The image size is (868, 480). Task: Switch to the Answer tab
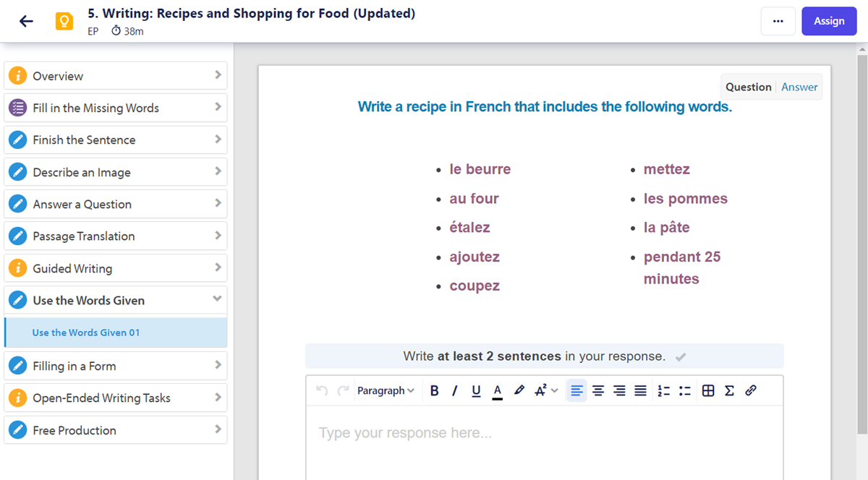tap(799, 87)
